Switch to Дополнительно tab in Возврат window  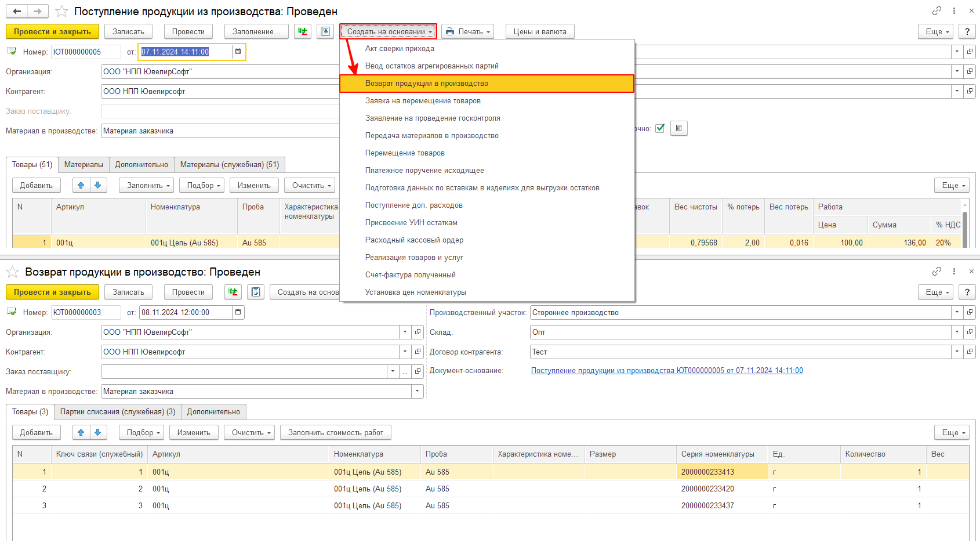tap(213, 412)
